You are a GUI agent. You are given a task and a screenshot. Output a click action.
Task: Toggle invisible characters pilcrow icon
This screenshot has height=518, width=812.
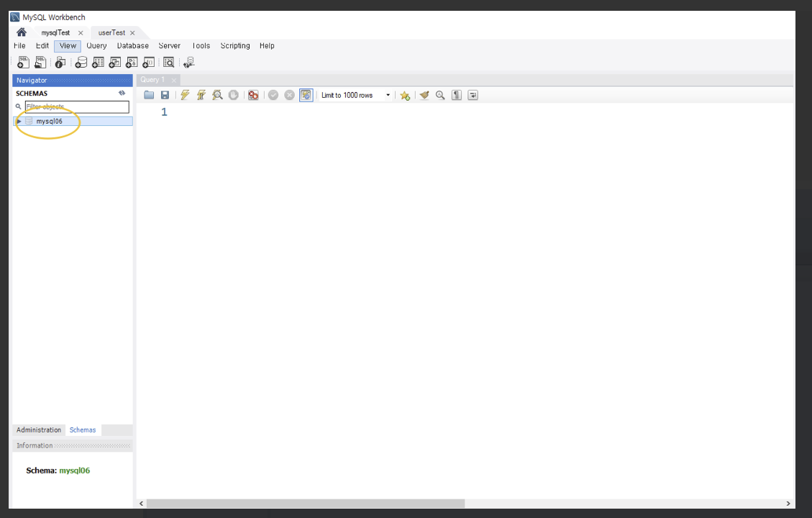(x=456, y=95)
